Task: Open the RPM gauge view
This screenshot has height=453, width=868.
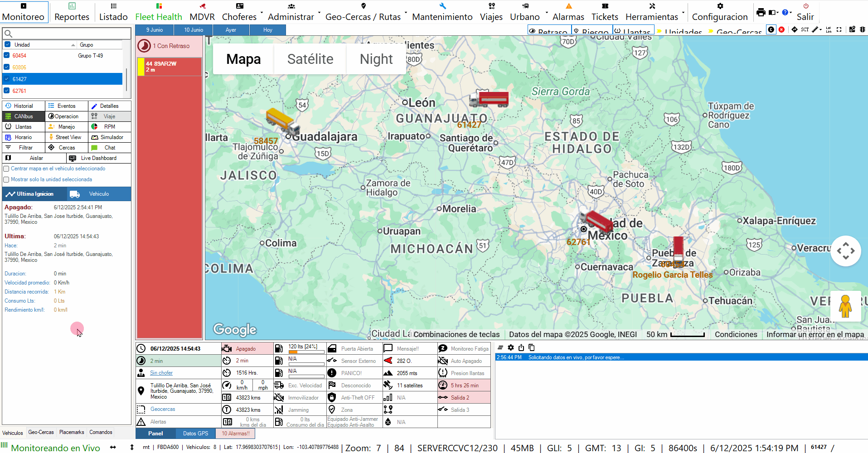Action: coord(110,127)
